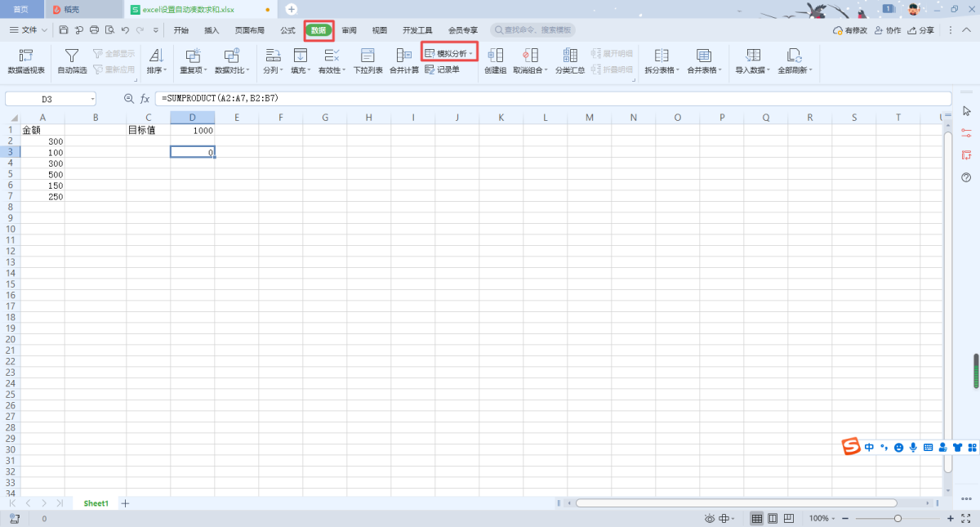Open the 合并计算 consolidate tool
980x527 pixels.
[403, 60]
